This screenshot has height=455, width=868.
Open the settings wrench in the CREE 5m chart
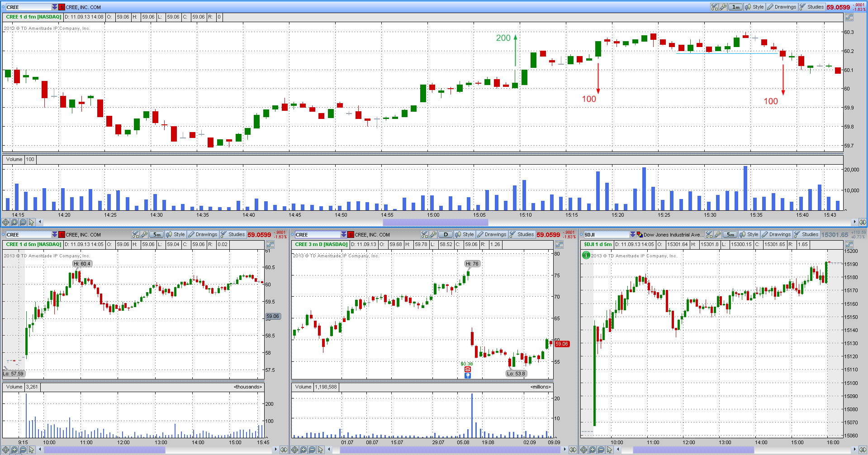click(144, 234)
